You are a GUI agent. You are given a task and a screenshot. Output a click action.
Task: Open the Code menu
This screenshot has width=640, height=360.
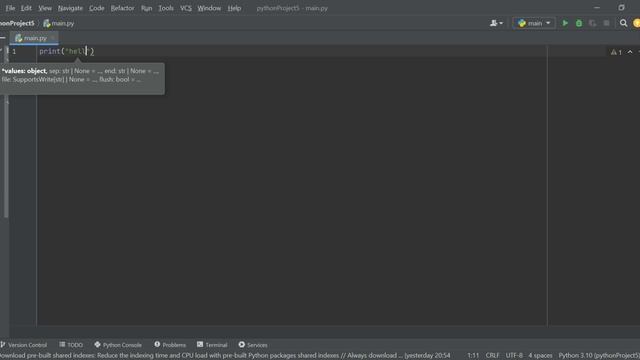pos(97,8)
